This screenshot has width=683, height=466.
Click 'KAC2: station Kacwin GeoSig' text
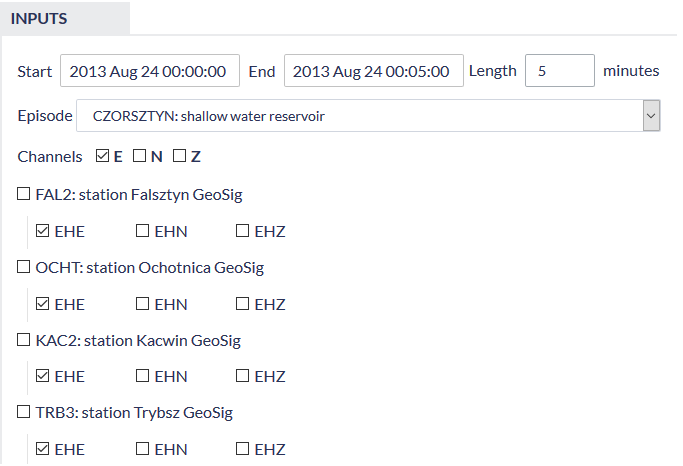coord(138,340)
